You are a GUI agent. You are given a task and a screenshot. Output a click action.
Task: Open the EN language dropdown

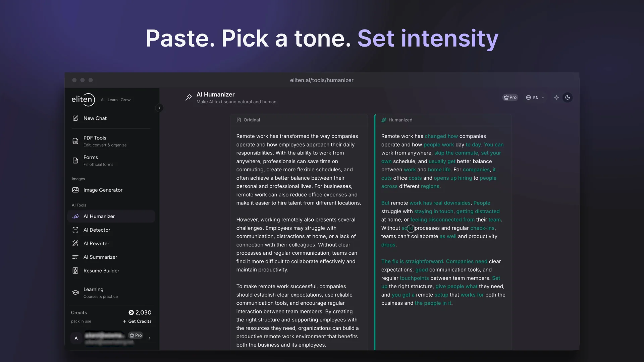point(535,98)
